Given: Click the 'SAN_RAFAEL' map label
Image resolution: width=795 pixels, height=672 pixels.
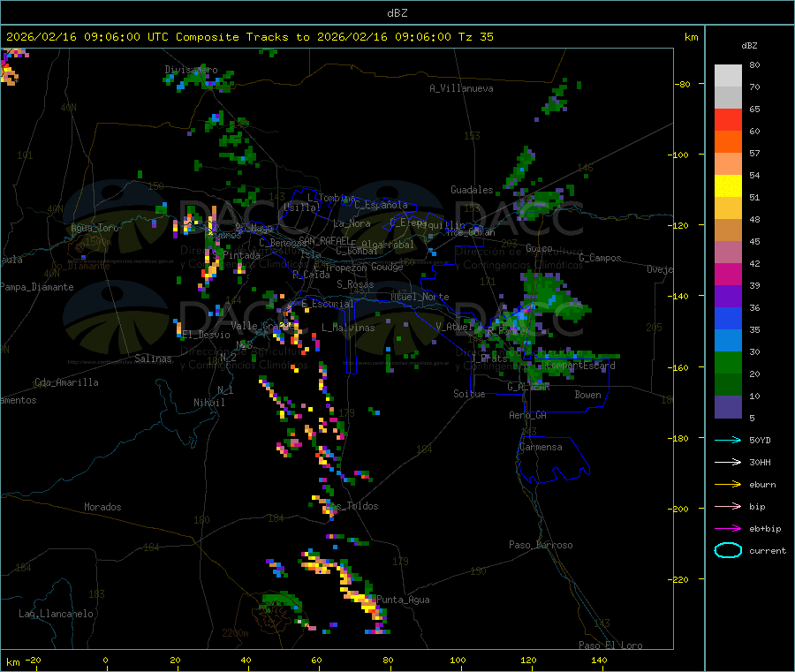Looking at the screenshot, I should pos(324,239).
